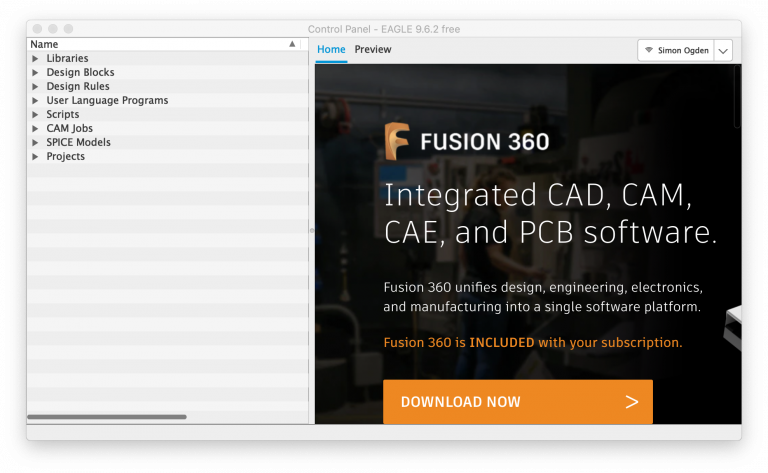
Task: Expand the Design Rules disclosure triangle
Action: [35, 87]
